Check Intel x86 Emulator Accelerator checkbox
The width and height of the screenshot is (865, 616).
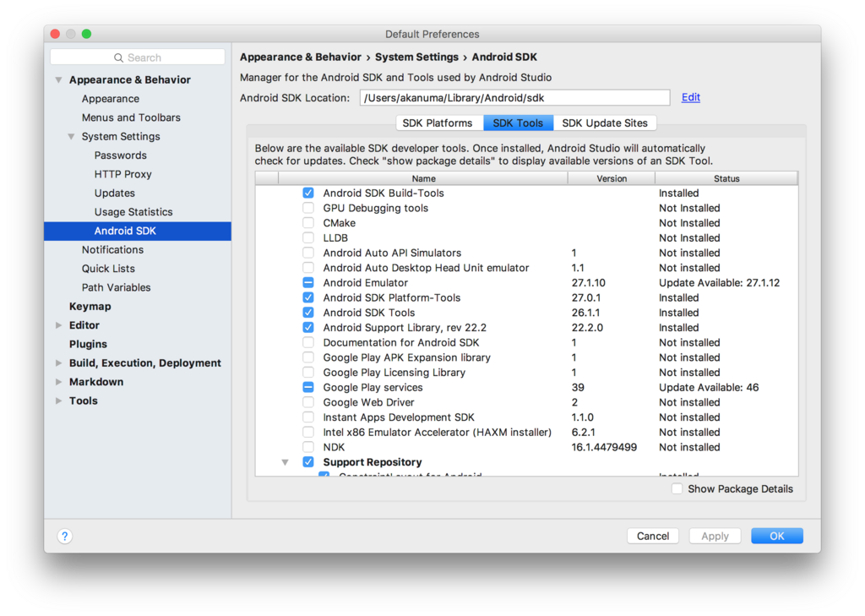(x=308, y=432)
